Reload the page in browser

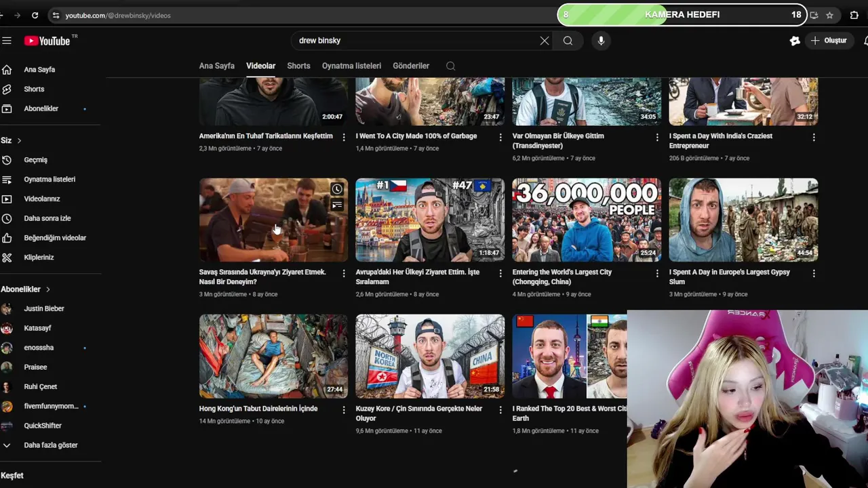[35, 15]
